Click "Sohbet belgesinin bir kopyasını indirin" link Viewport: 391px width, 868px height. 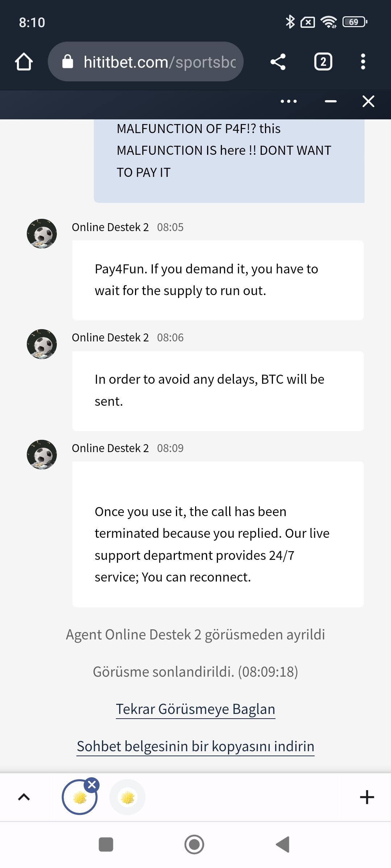click(195, 746)
